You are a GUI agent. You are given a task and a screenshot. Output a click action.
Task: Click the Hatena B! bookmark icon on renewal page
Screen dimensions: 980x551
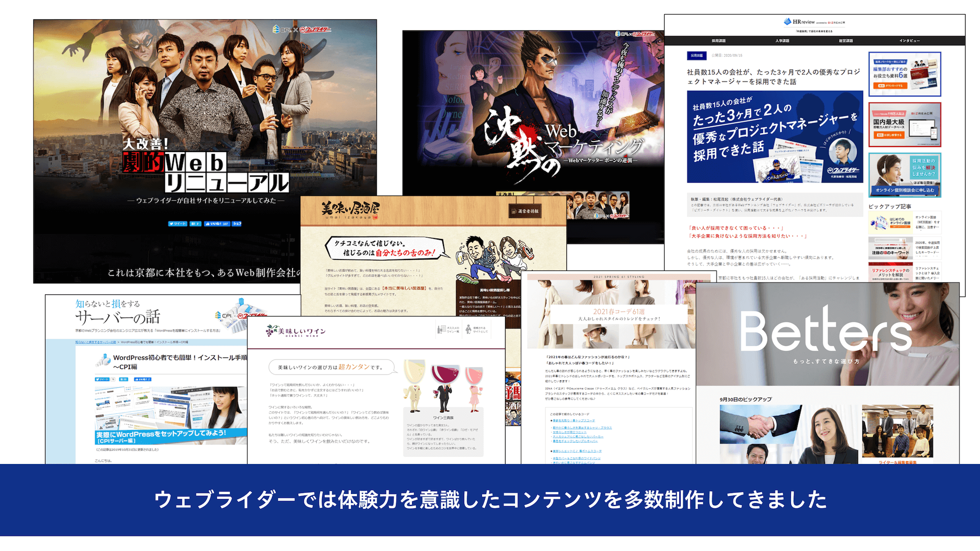point(195,223)
